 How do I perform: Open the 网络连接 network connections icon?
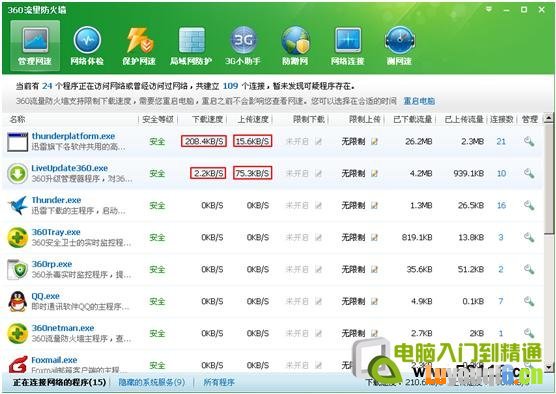coord(348,46)
